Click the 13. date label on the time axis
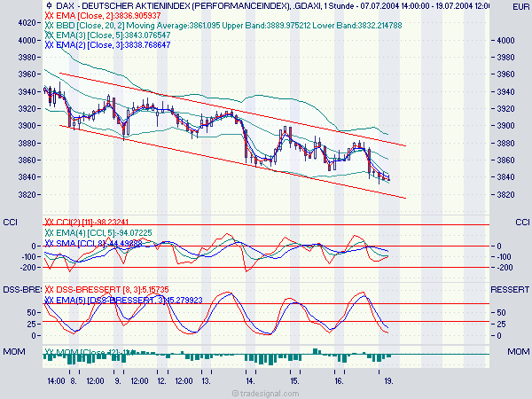Screen dimensions: 532x399 click(x=206, y=381)
